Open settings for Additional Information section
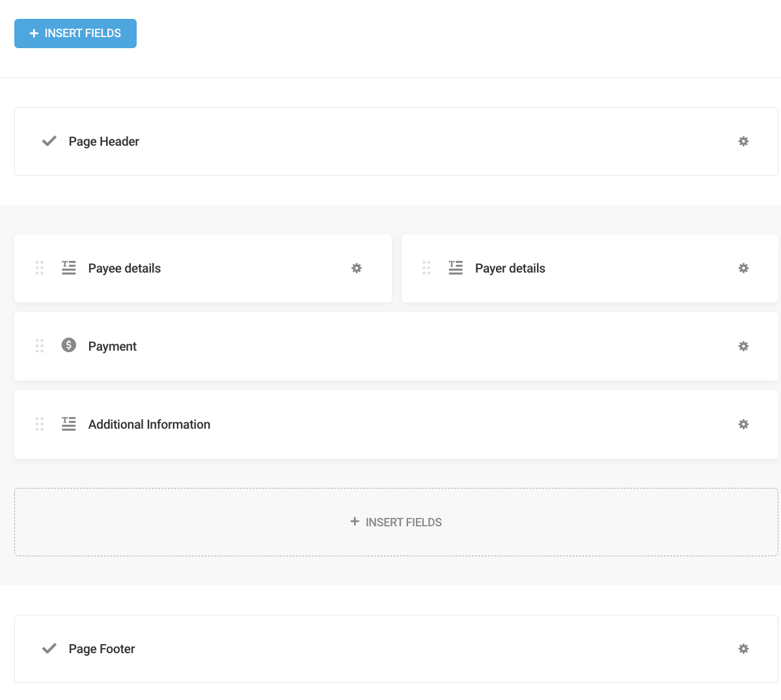 point(743,424)
